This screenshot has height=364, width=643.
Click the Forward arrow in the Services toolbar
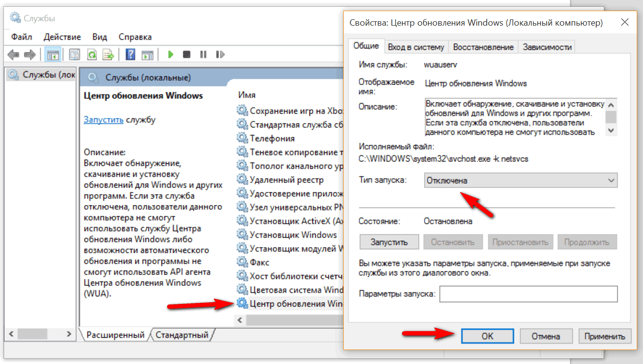click(x=30, y=55)
